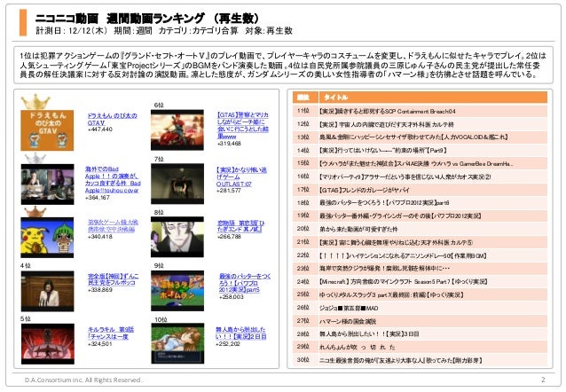This screenshot has width=566, height=392.
Task: Open the かなり怖い逃げゲーム OUTLAST link
Action: [241, 176]
